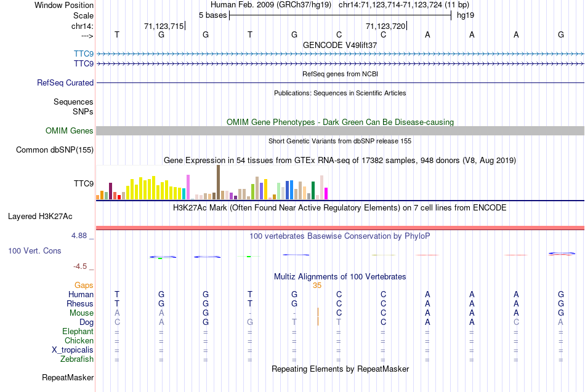The height and width of the screenshot is (392, 585).
Task: Click the H3K27Ac Mark track title
Action: (340, 208)
